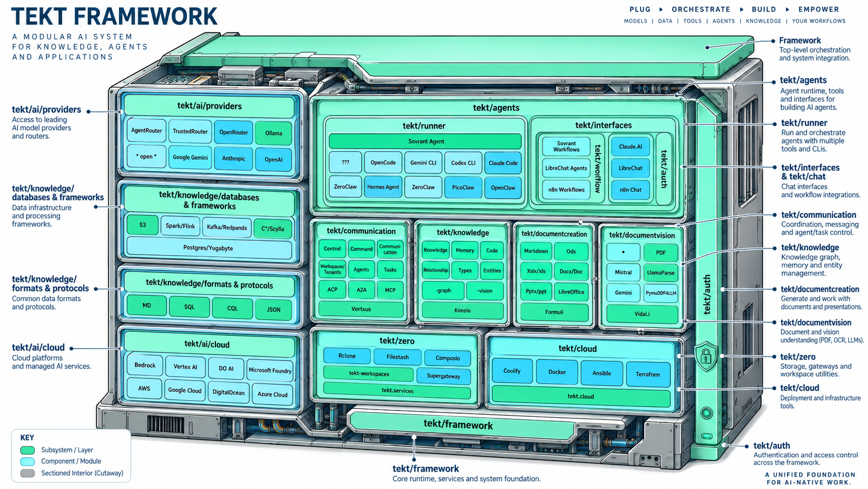This screenshot has width=868, height=489.
Task: Click the Microsoft Foundry box
Action: pos(270,371)
